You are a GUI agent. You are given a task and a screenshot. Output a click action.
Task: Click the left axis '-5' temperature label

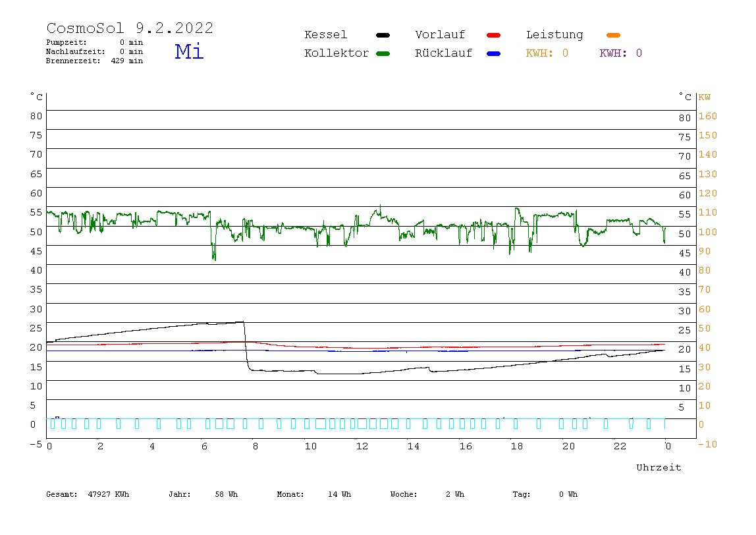(x=36, y=444)
